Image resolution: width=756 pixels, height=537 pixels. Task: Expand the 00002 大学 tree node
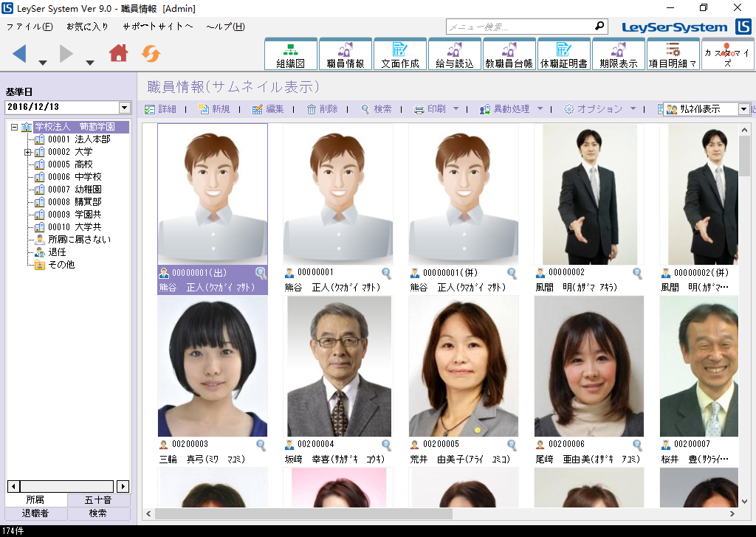(28, 152)
